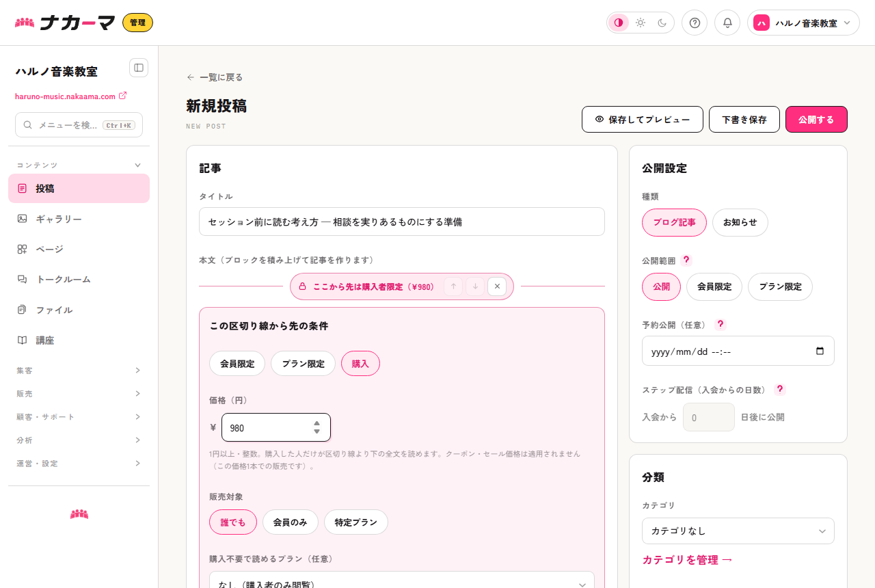This screenshot has width=875, height=588.
Task: Click 保存してプレビュー button
Action: pos(643,119)
